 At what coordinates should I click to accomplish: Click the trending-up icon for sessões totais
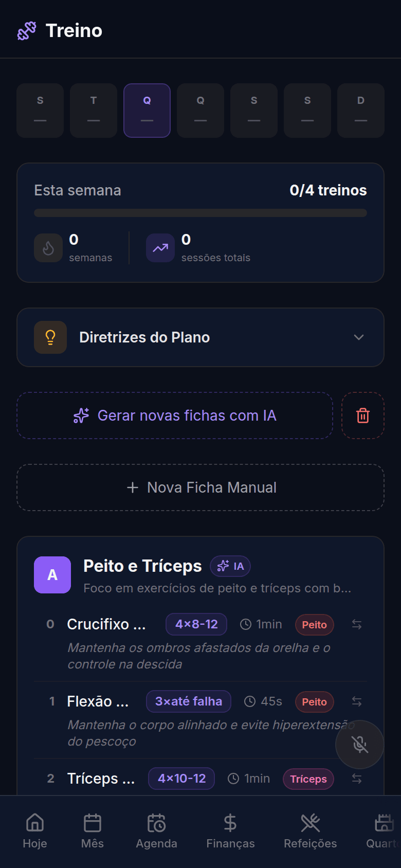160,248
